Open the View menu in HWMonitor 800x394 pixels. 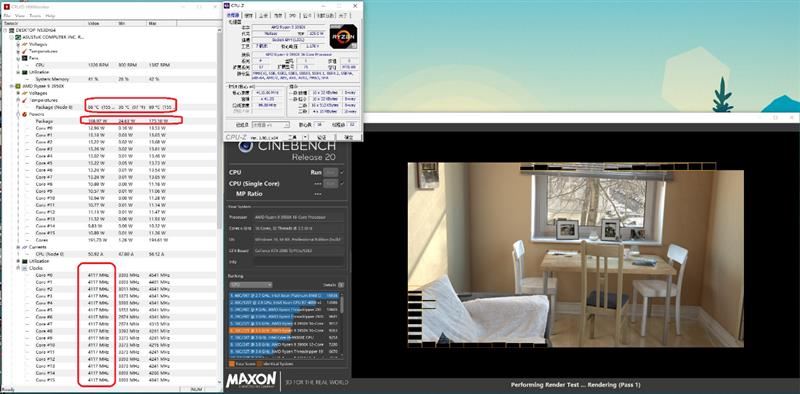(x=21, y=16)
